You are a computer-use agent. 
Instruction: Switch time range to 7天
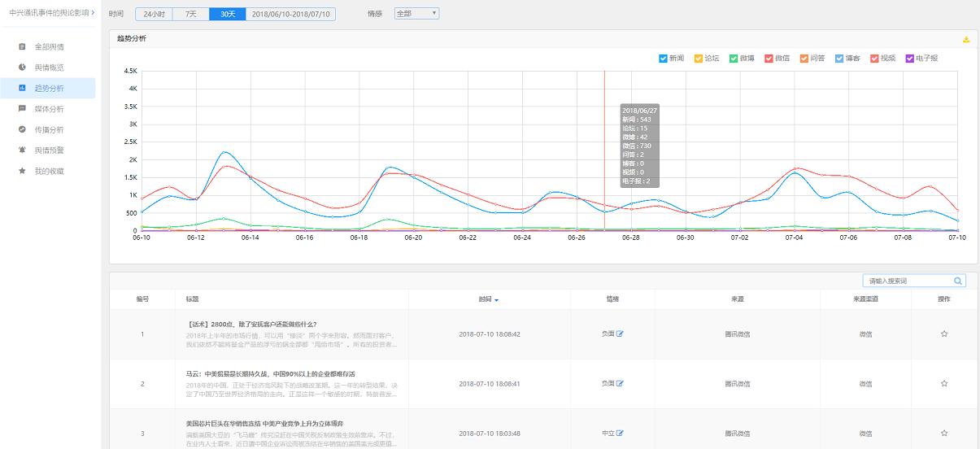190,15
